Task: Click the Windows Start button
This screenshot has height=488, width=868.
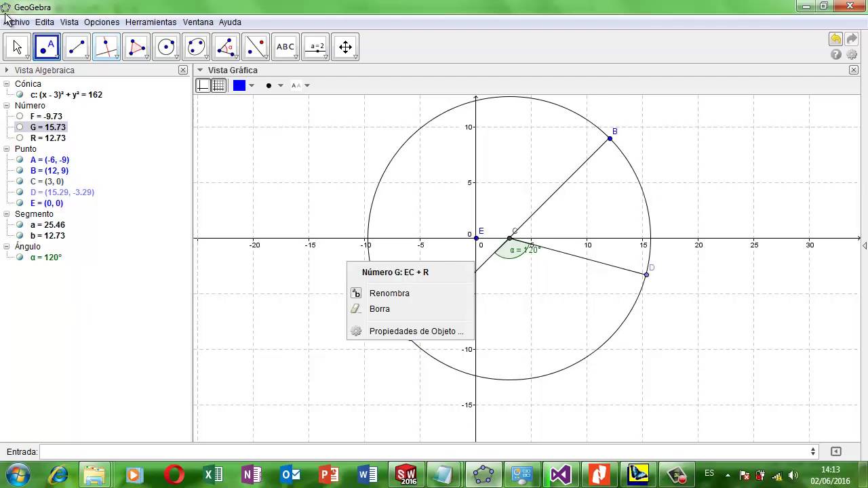Action: (18, 474)
